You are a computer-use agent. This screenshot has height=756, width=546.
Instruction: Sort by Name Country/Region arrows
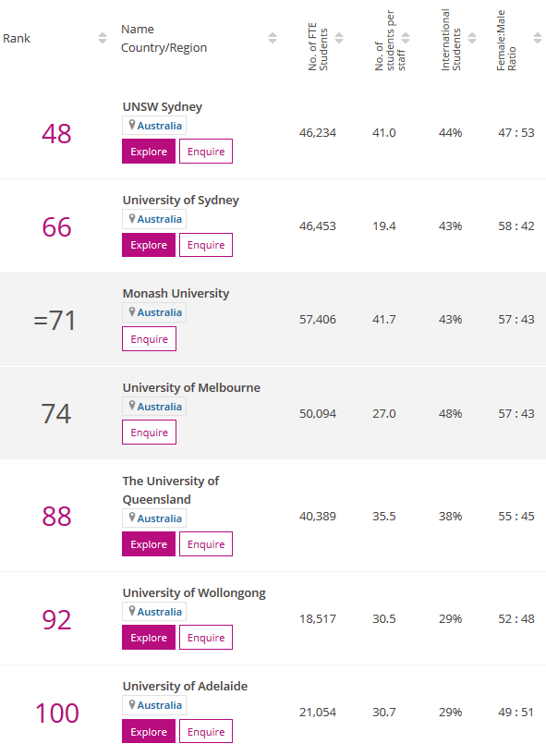[273, 38]
